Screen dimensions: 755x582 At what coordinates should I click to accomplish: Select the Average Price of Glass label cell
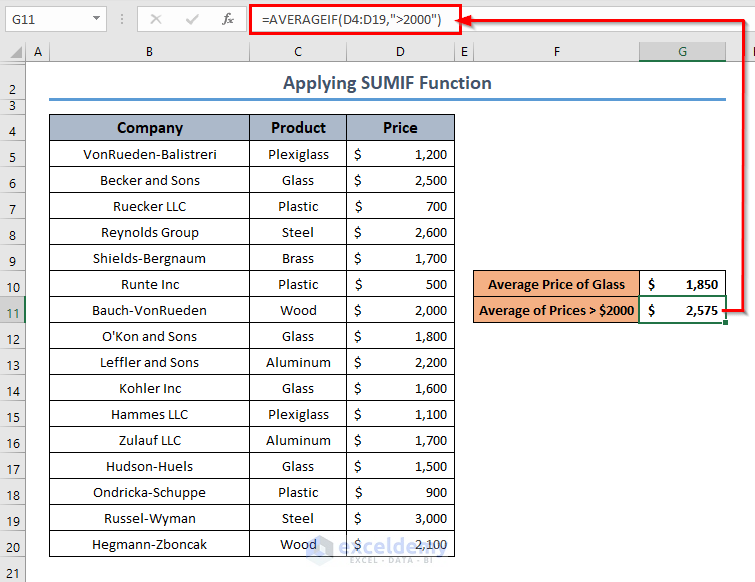coord(556,284)
